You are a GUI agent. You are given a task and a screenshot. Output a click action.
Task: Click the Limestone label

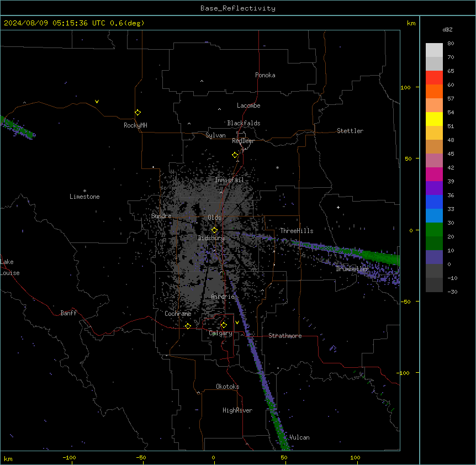(84, 197)
